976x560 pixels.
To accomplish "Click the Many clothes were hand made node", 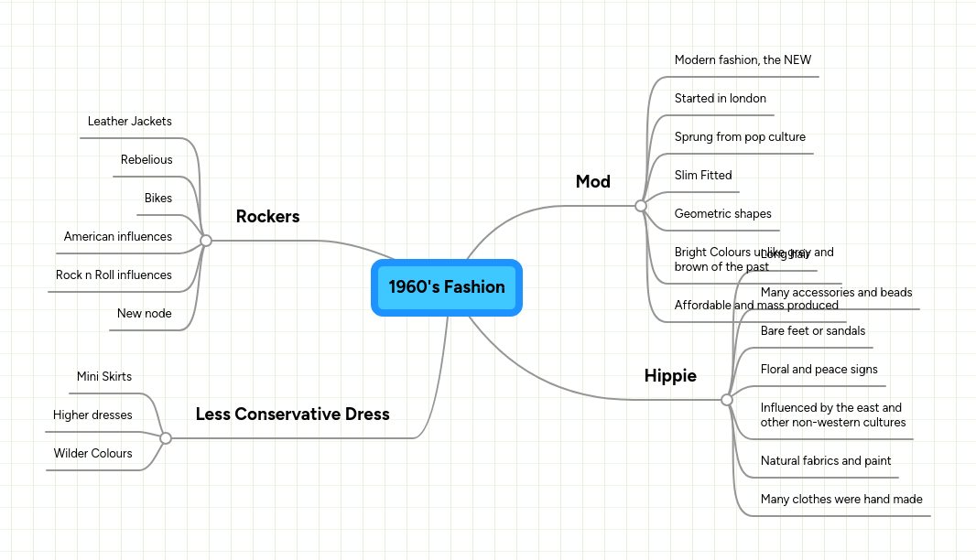I will [841, 499].
